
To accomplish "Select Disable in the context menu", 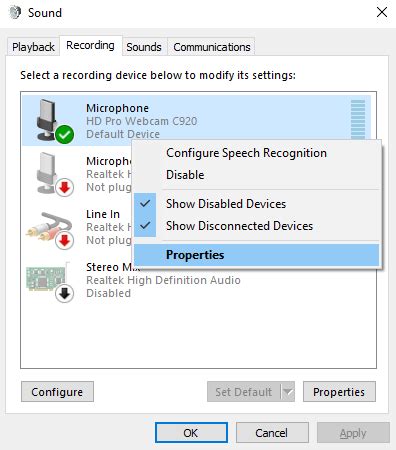I will pyautogui.click(x=257, y=175).
